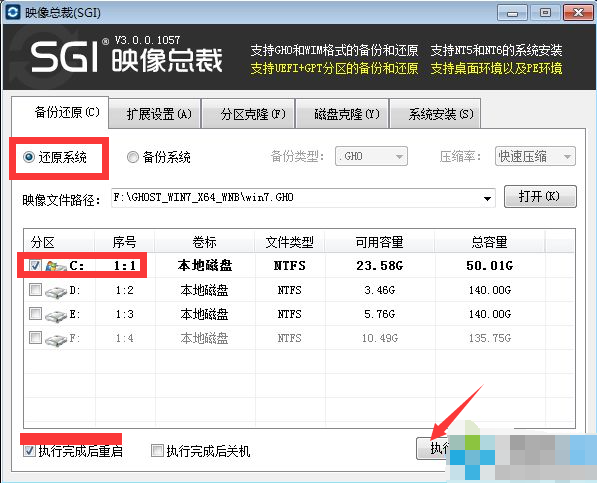Close the 映像总裁 window
Viewport: 597px width, 483px height.
[x=578, y=13]
